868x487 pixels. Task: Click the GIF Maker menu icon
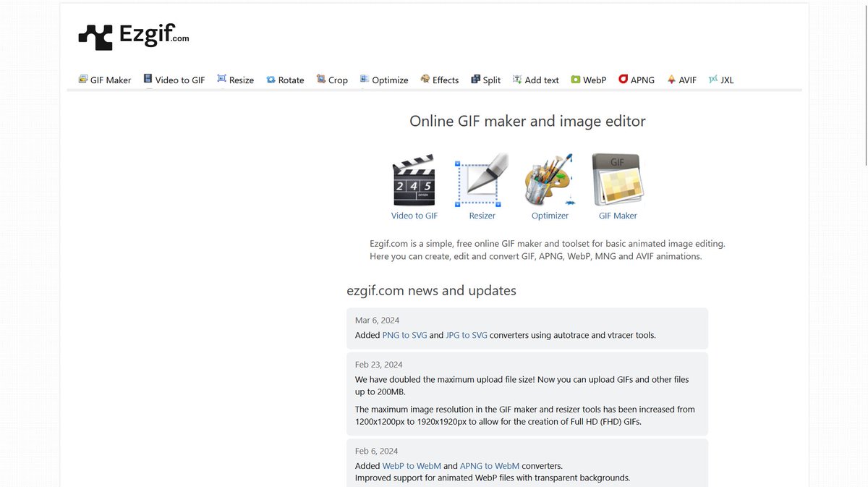click(83, 79)
